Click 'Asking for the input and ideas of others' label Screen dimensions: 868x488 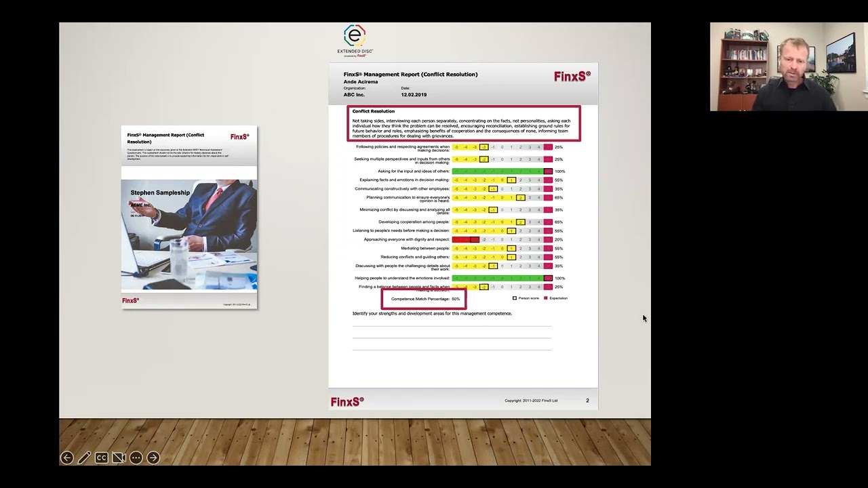tap(414, 171)
